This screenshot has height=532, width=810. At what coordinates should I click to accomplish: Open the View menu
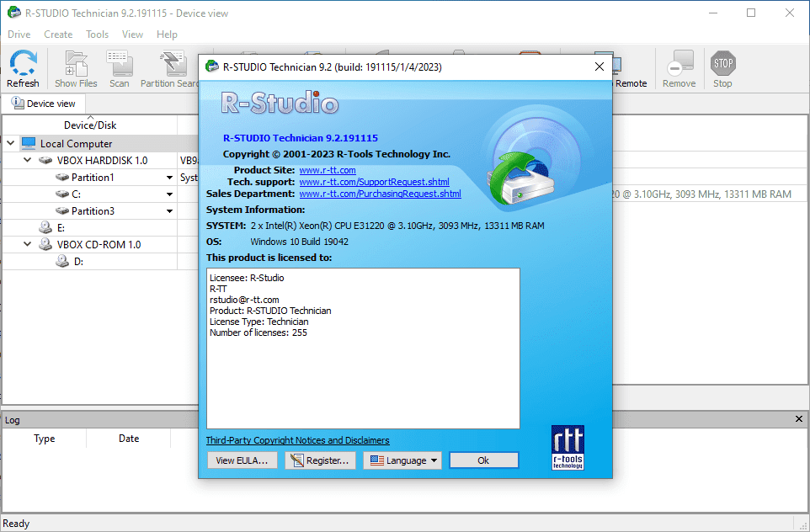pyautogui.click(x=132, y=35)
